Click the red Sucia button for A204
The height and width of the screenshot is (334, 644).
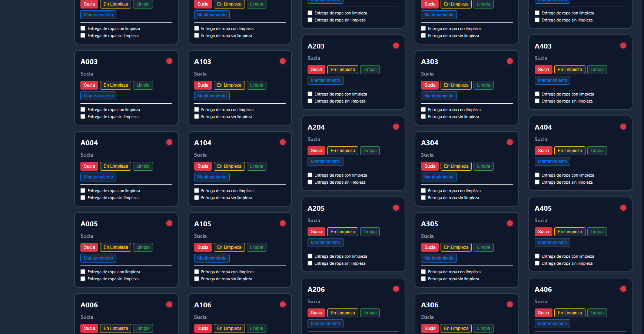(316, 151)
